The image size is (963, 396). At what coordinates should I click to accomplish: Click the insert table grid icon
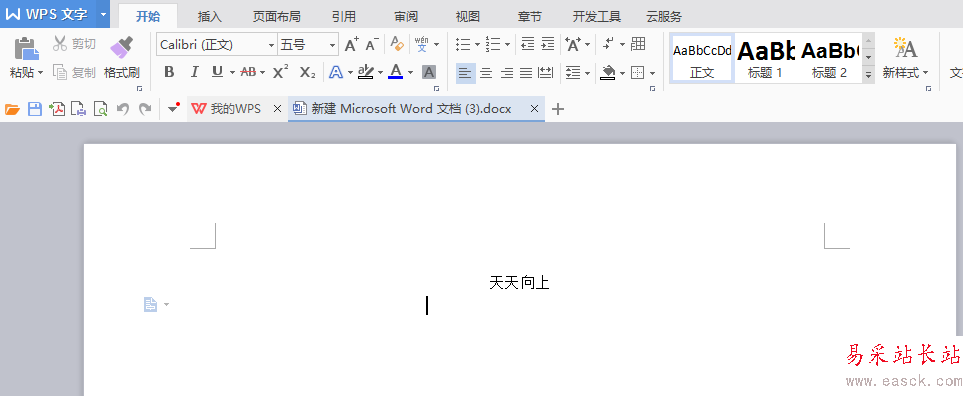[638, 44]
